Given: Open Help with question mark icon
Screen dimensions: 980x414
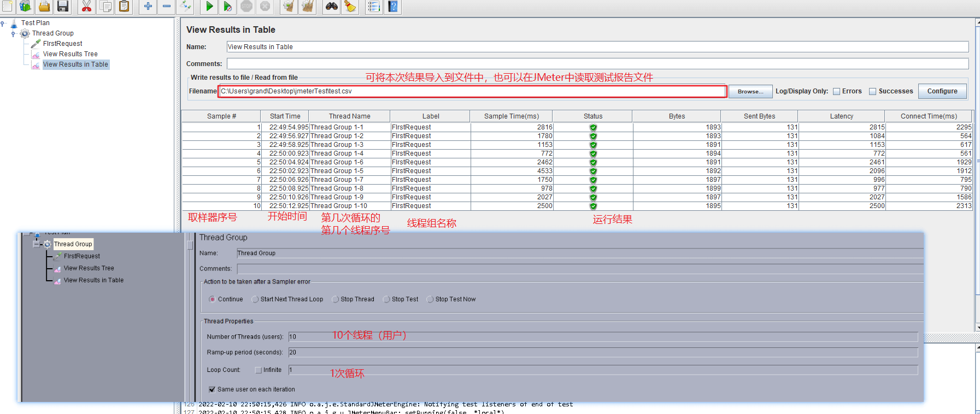Looking at the screenshot, I should pyautogui.click(x=393, y=6).
